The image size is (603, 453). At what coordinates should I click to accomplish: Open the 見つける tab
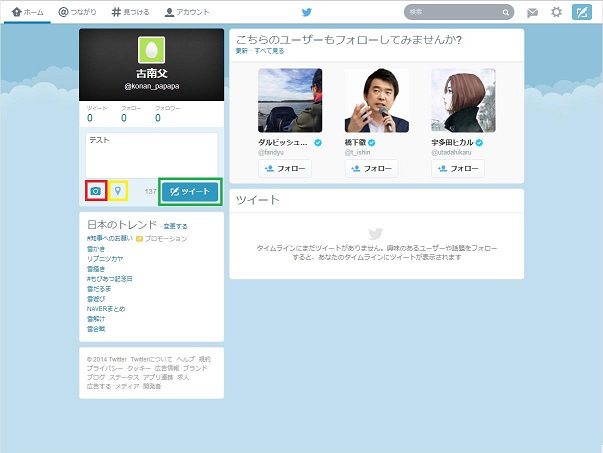tap(130, 12)
